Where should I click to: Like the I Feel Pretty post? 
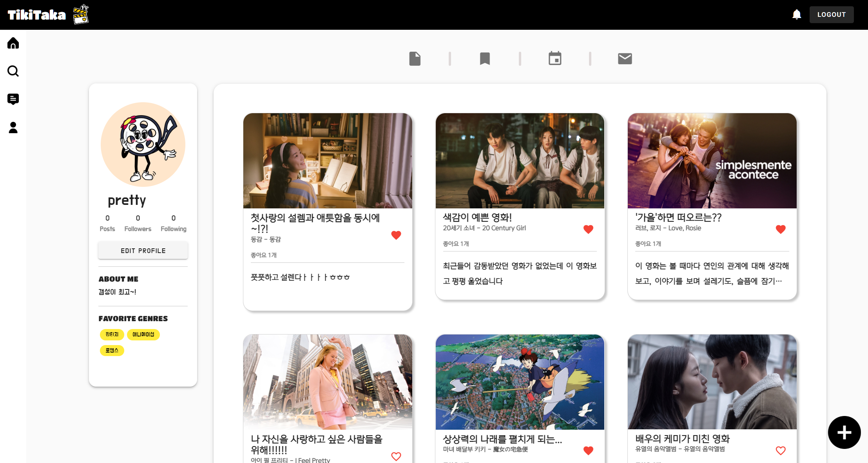tap(396, 456)
